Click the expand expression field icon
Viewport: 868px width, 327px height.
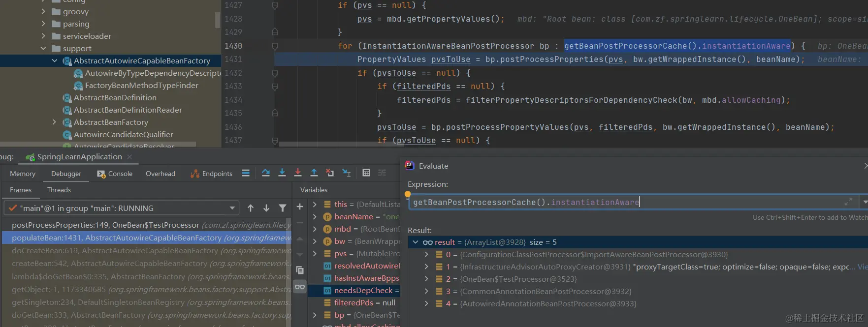coord(848,202)
